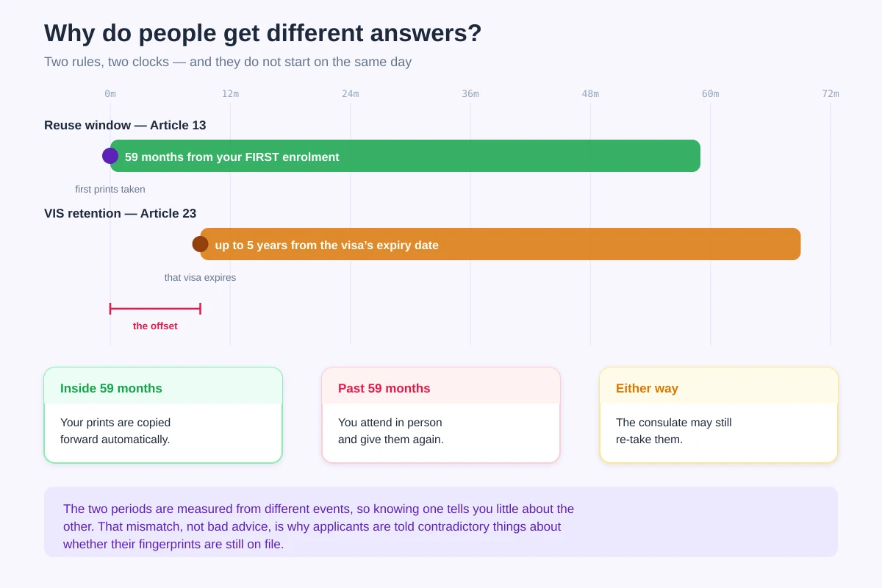Click the 12m axis tick label
Viewport: 882px width, 588px height.
click(230, 93)
